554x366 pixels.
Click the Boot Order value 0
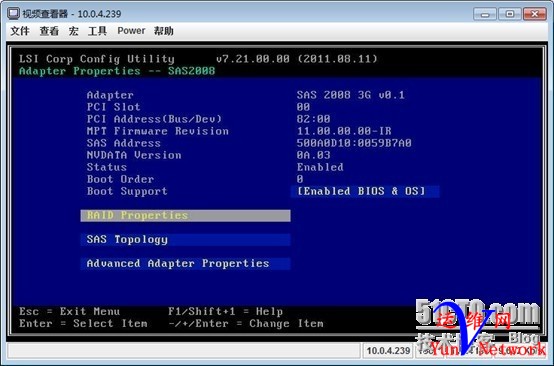300,179
